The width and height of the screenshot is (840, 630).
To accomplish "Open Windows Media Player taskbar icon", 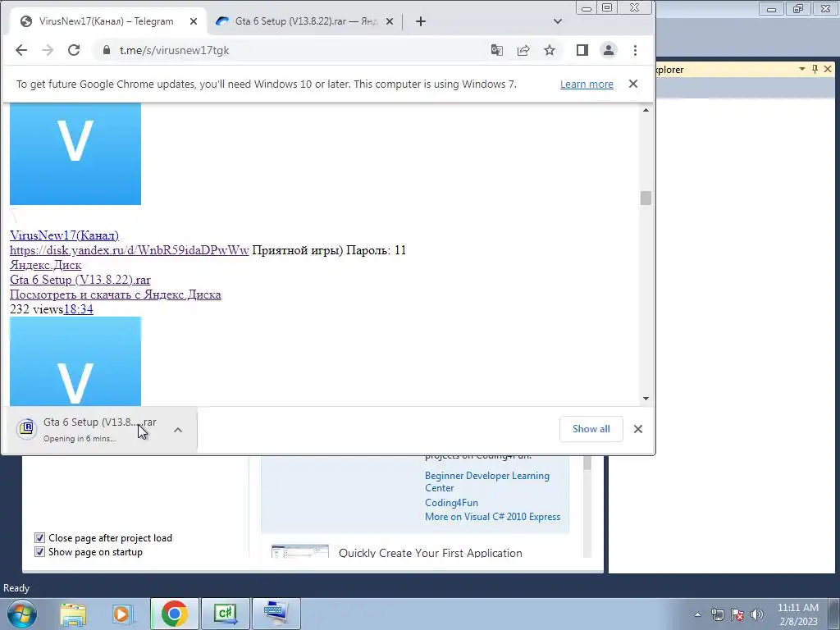I will pos(123,614).
